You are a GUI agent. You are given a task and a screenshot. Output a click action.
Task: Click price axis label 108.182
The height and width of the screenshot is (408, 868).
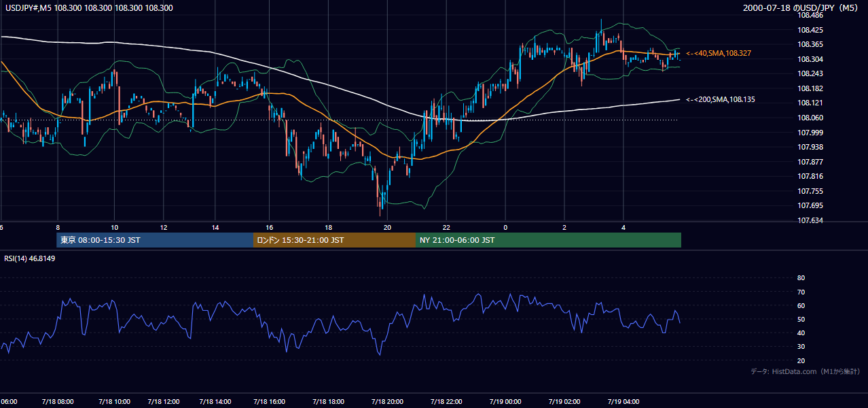[810, 88]
